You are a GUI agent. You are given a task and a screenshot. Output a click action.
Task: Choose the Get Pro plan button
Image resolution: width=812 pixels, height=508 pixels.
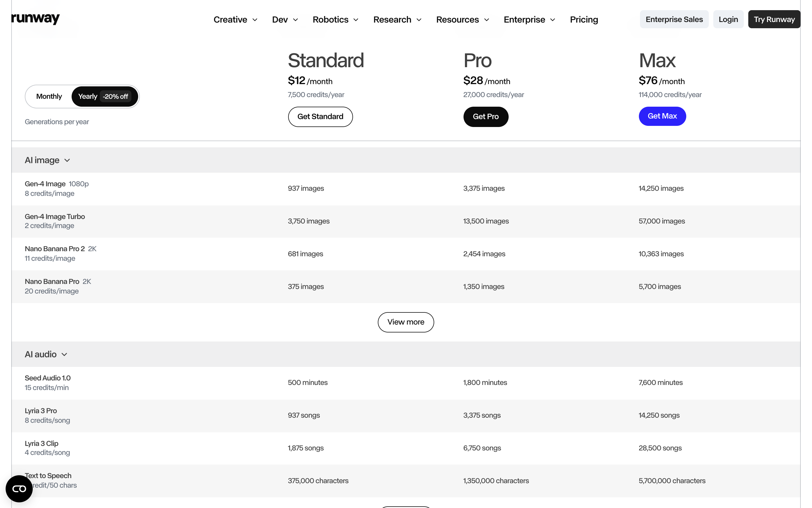coord(486,117)
